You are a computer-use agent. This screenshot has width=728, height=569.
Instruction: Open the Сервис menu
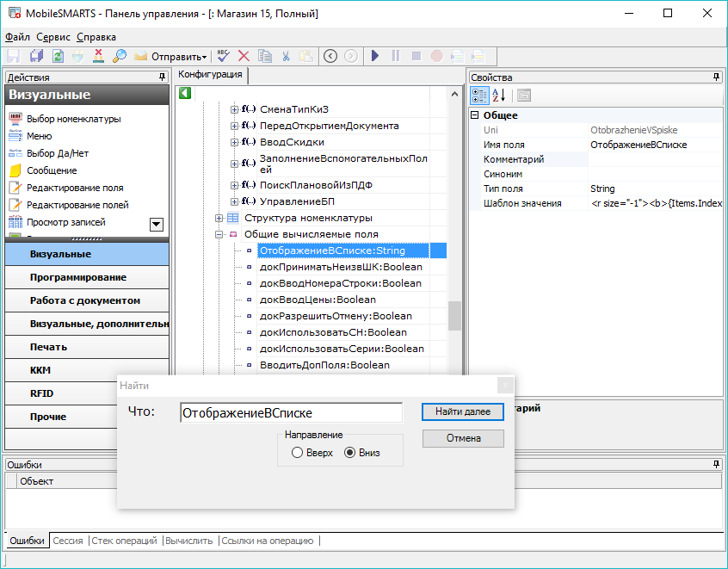53,37
